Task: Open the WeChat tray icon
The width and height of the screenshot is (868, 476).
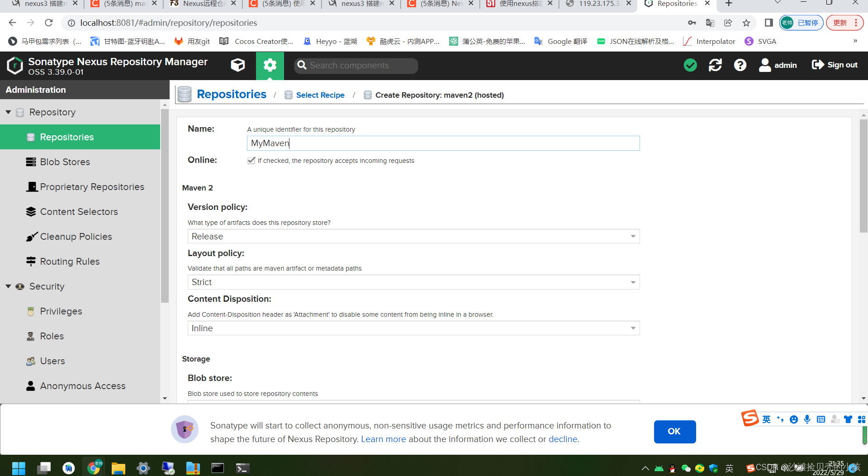Action: 686,468
